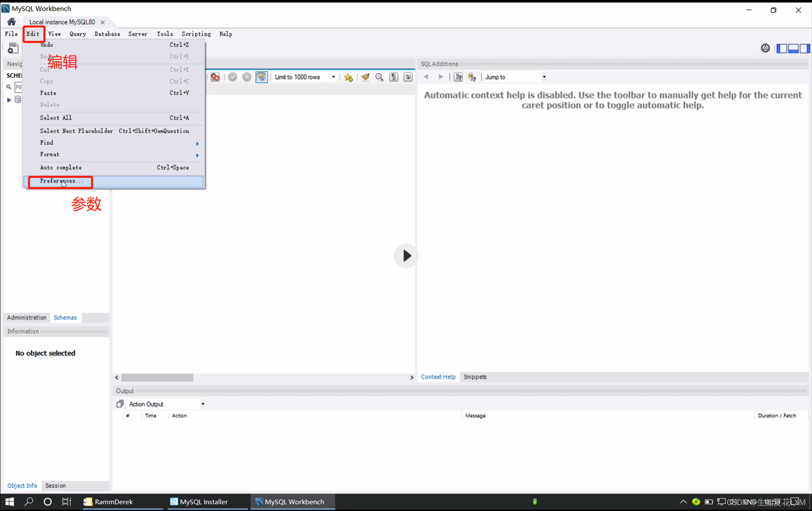This screenshot has height=511, width=812.
Task: Click the new SQL file icon
Action: 13,48
